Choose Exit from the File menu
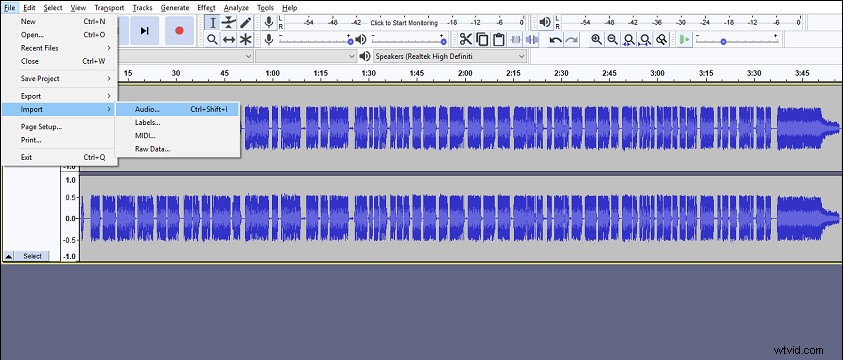 pos(59,157)
